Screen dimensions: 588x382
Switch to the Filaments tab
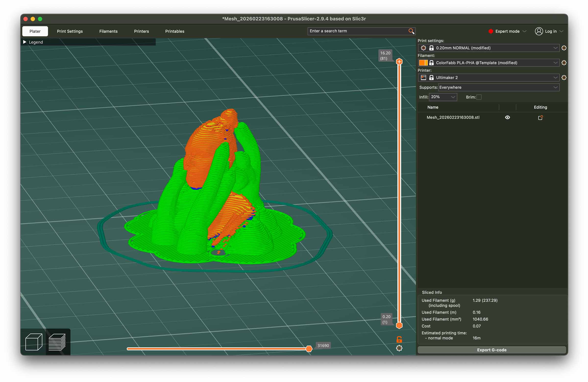108,31
